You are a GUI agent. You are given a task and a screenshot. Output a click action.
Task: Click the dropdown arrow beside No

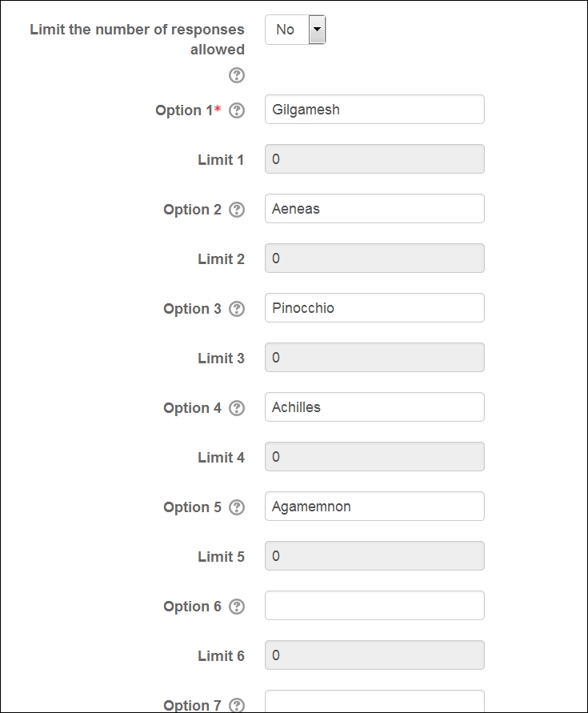[x=317, y=30]
